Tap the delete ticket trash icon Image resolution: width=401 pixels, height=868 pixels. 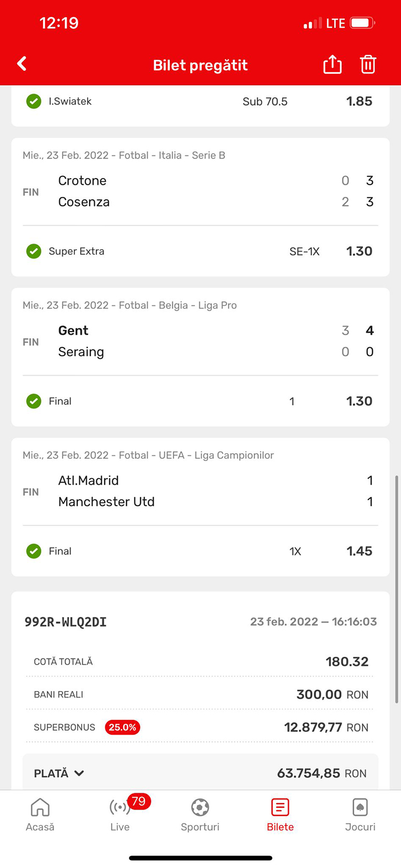click(368, 65)
